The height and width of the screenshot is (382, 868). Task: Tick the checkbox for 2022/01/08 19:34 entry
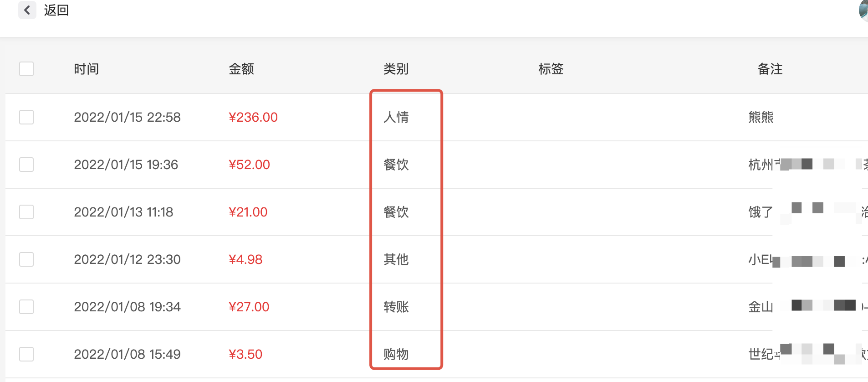(26, 307)
